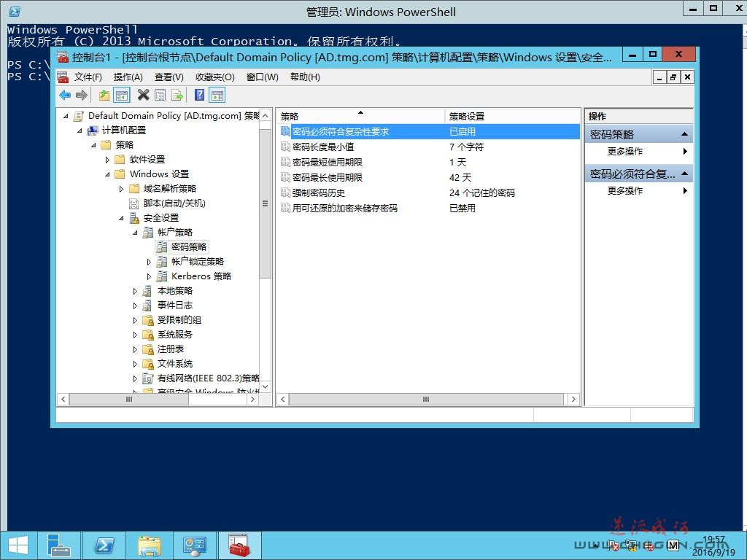Select the 文件系统 tree item

(x=175, y=364)
